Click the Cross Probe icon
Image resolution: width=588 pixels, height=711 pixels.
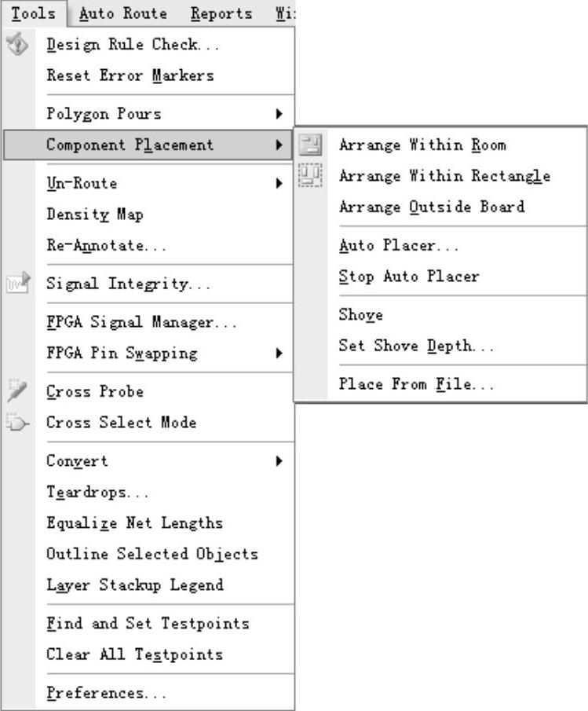(16, 390)
